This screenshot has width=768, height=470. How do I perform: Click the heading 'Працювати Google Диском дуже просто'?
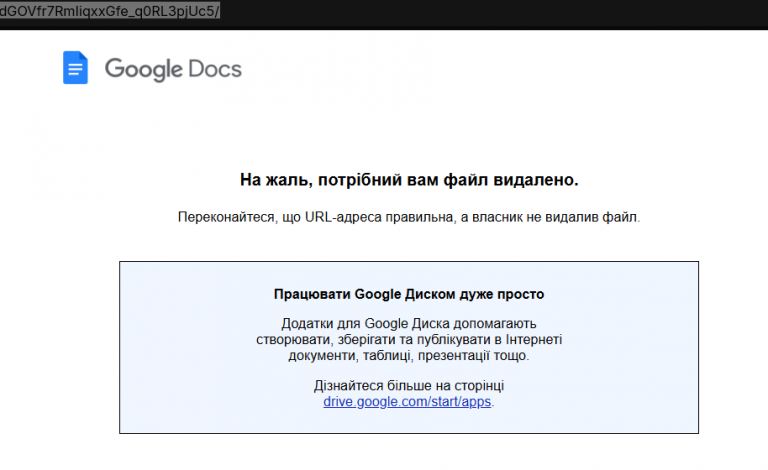pos(409,294)
